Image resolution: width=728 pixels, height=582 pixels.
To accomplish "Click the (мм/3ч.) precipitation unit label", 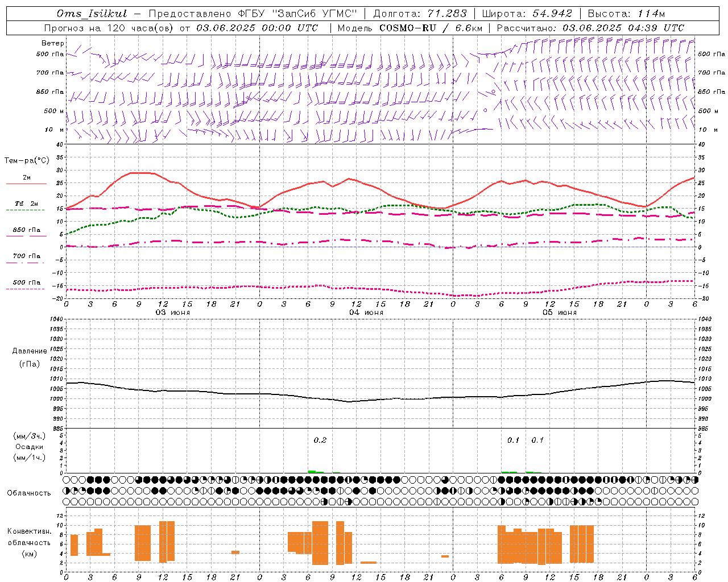I will pyautogui.click(x=30, y=436).
